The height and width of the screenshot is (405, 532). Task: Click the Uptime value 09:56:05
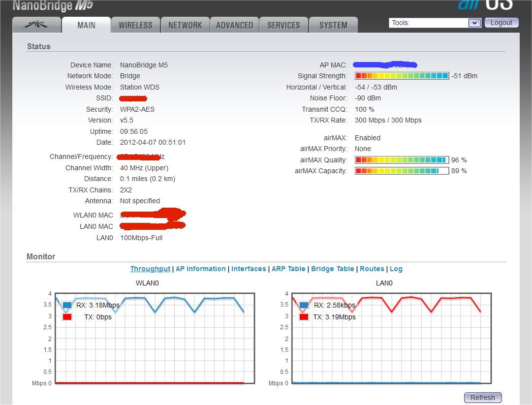(x=134, y=131)
